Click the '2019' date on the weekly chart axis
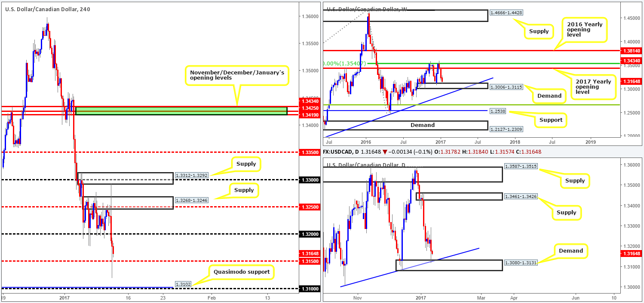This screenshot has height=303, width=644. pyautogui.click(x=591, y=141)
